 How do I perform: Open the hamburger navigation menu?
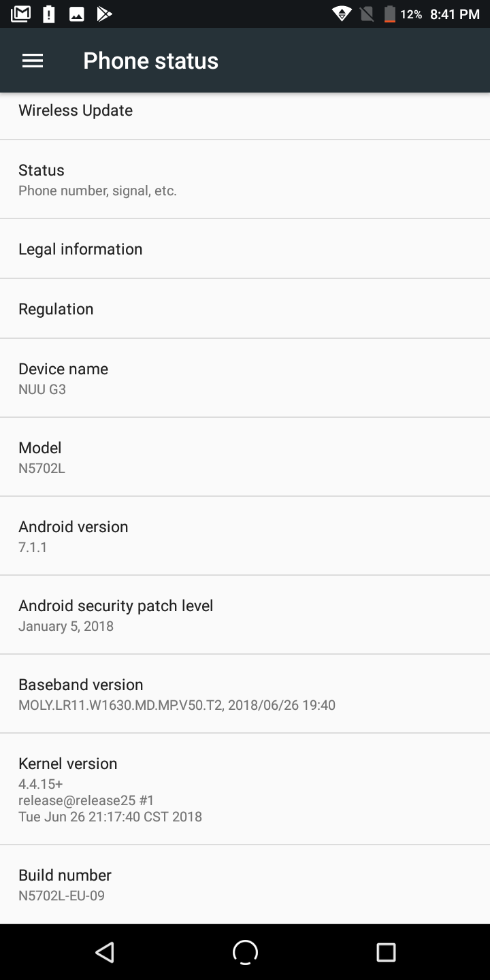[33, 61]
